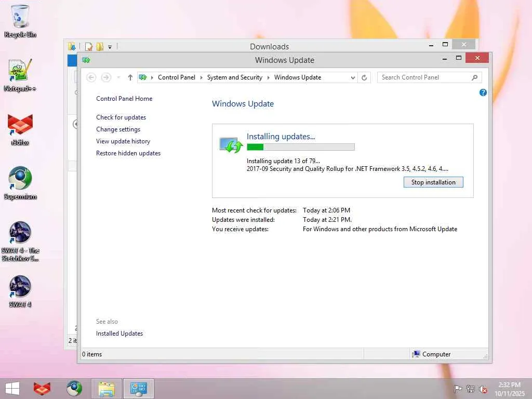The image size is (532, 399).
Task: Click the Downloads window title bar
Action: (270, 46)
